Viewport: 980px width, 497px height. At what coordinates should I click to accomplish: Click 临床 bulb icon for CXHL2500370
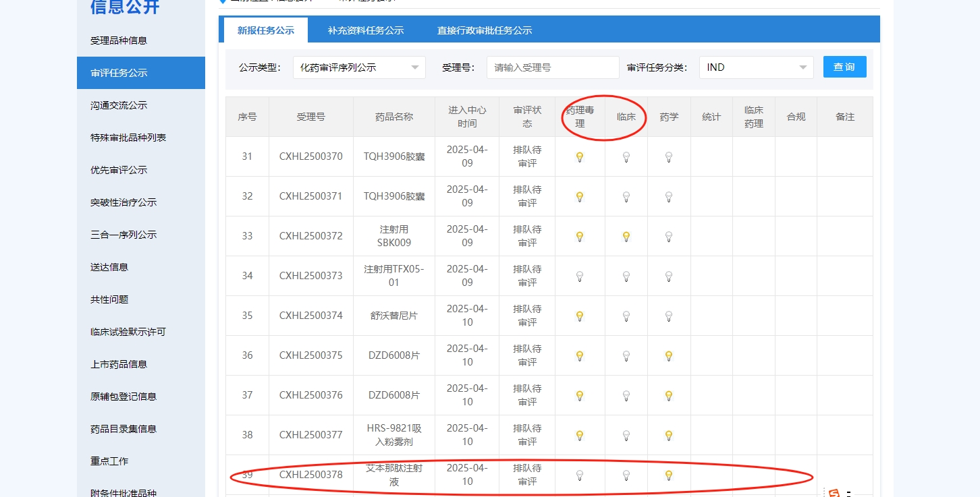626,157
